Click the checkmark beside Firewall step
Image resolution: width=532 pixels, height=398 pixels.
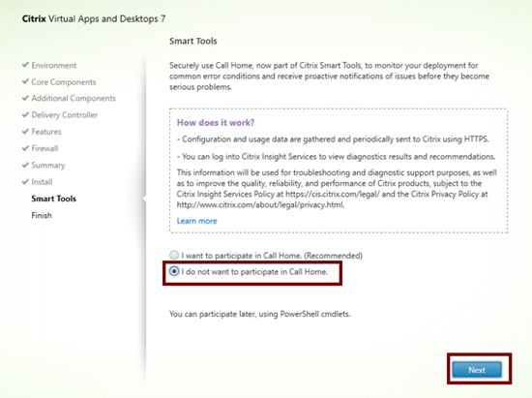tap(25, 148)
